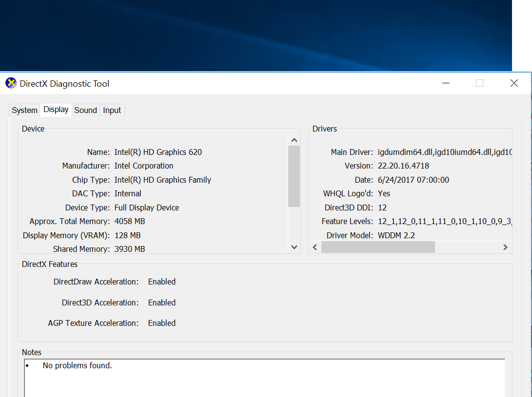Click the DirectDraw Acceleration 'Enabled' value
This screenshot has width=532, height=397.
[x=162, y=282]
